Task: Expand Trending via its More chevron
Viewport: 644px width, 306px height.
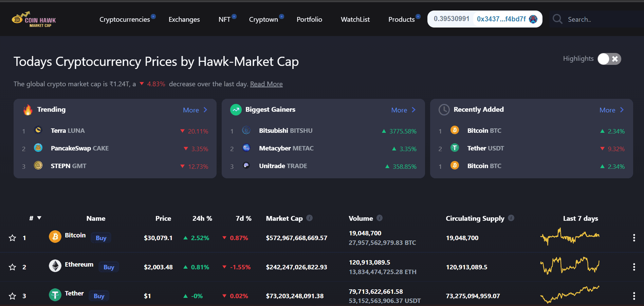Action: (x=205, y=110)
